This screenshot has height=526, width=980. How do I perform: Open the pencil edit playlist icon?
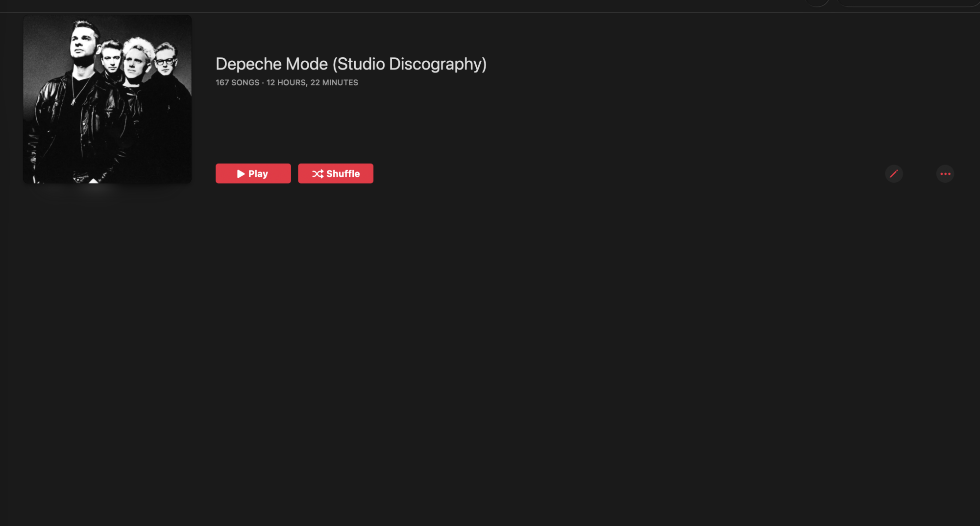click(x=894, y=174)
